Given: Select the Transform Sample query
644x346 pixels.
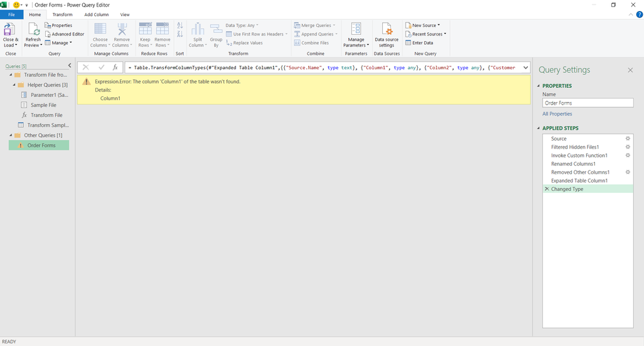Looking at the screenshot, I should coord(43,125).
